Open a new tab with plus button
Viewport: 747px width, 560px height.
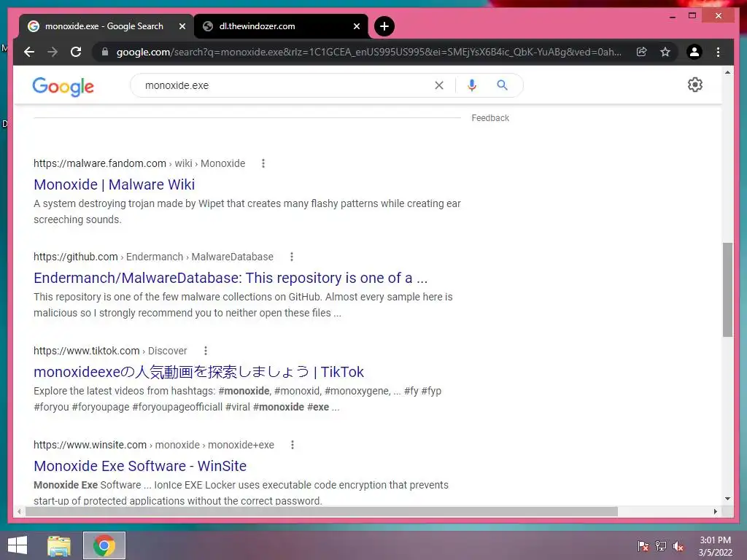pos(384,26)
